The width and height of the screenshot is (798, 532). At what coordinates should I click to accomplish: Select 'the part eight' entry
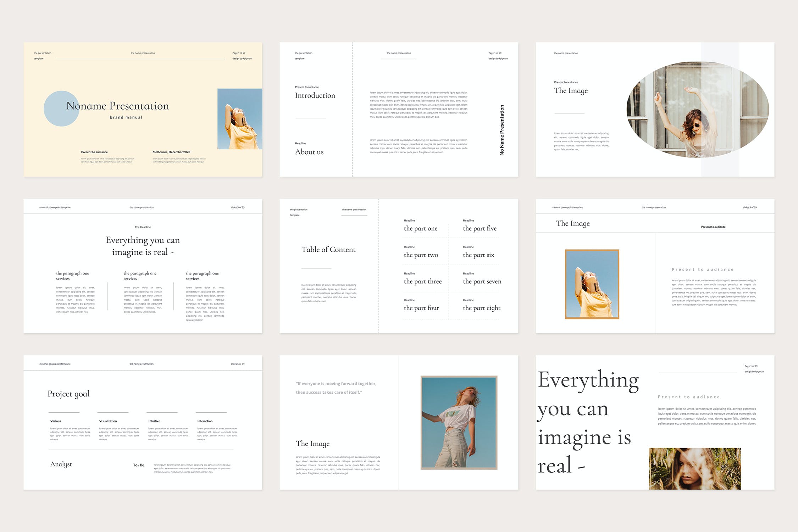click(481, 308)
